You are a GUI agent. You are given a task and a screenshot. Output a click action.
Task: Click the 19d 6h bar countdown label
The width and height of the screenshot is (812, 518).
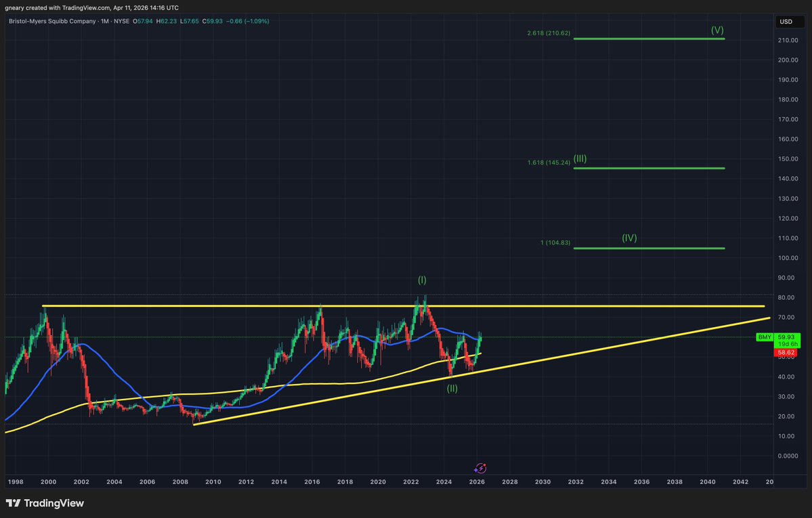click(x=787, y=345)
